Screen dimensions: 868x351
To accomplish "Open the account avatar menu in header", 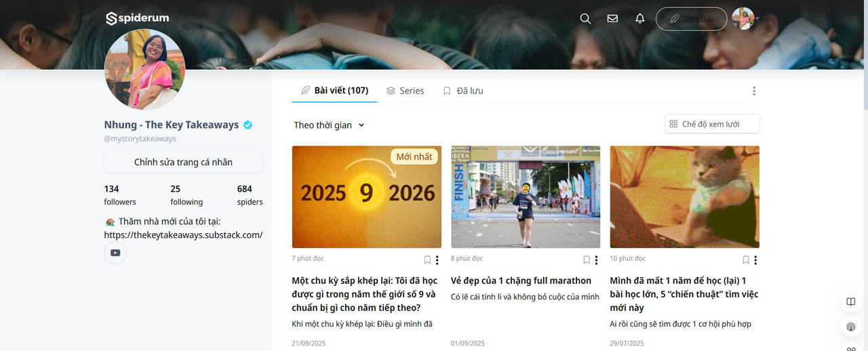I will tap(743, 19).
